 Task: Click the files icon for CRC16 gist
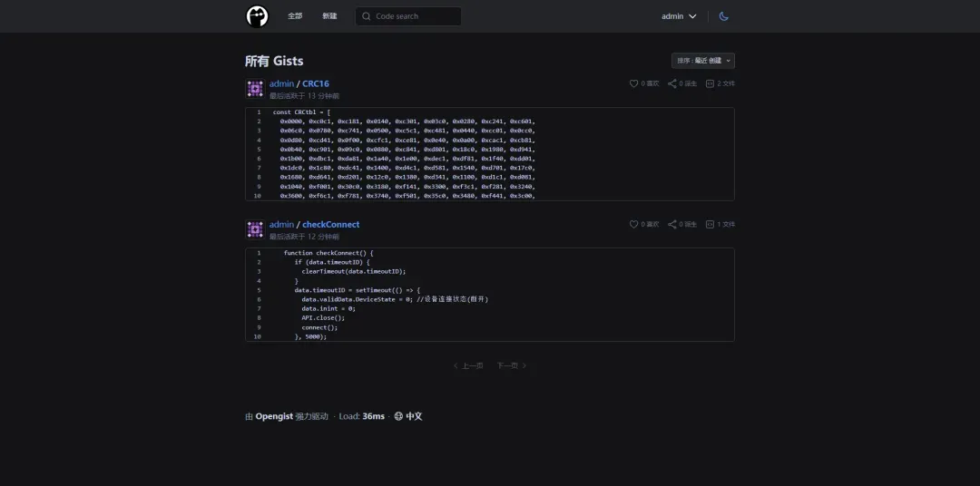(x=711, y=83)
